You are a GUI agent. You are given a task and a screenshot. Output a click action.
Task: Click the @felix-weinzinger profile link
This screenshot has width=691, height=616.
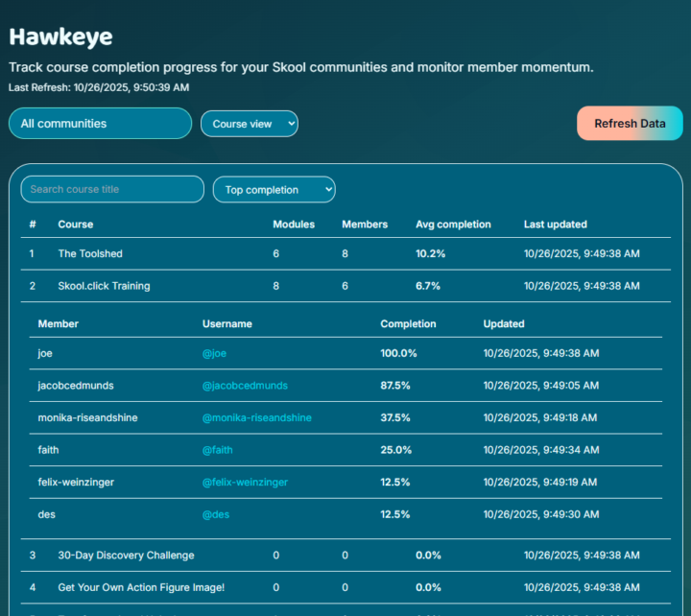[x=245, y=483]
